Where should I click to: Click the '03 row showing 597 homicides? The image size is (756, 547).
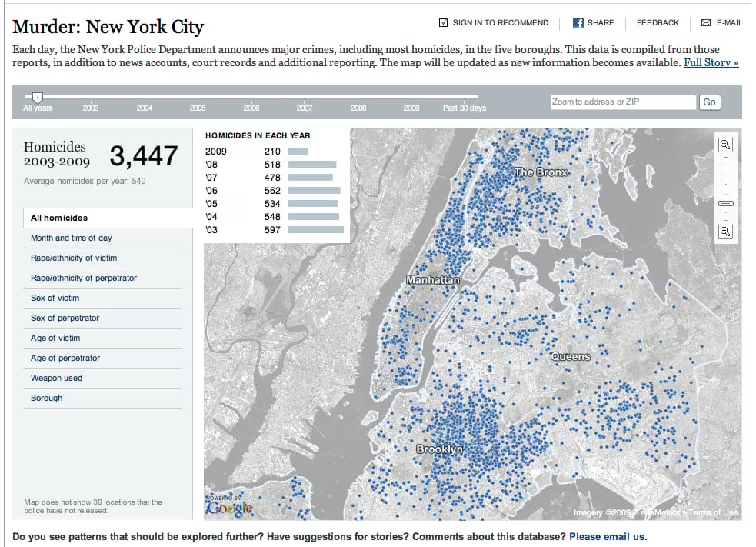coord(275,230)
